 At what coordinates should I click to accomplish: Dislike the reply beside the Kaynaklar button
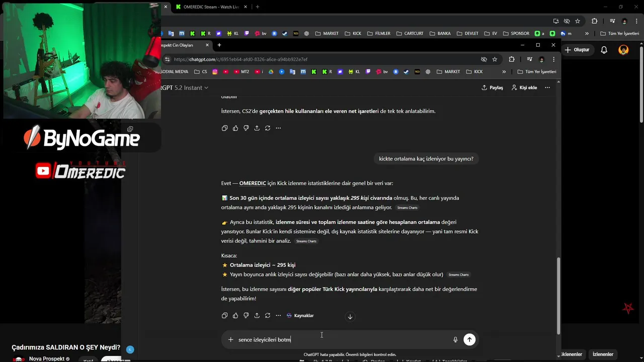pos(246,316)
